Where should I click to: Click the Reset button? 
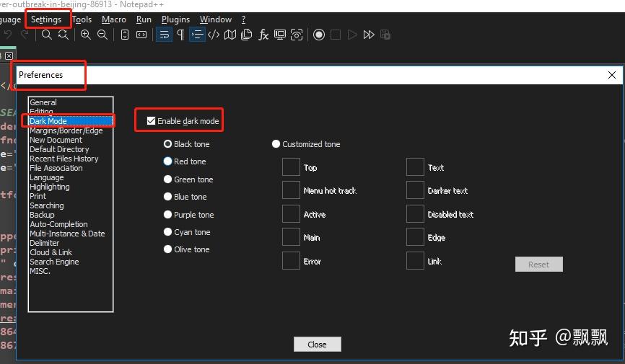click(539, 264)
